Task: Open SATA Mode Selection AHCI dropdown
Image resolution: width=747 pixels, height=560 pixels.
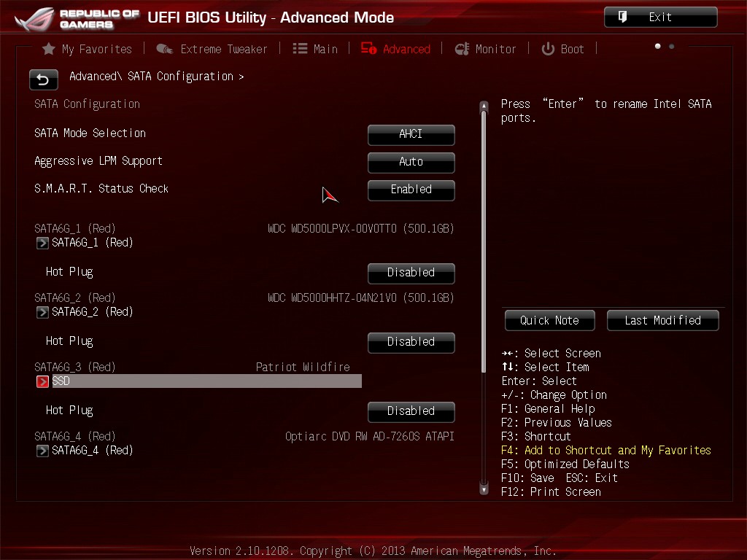Action: point(411,135)
